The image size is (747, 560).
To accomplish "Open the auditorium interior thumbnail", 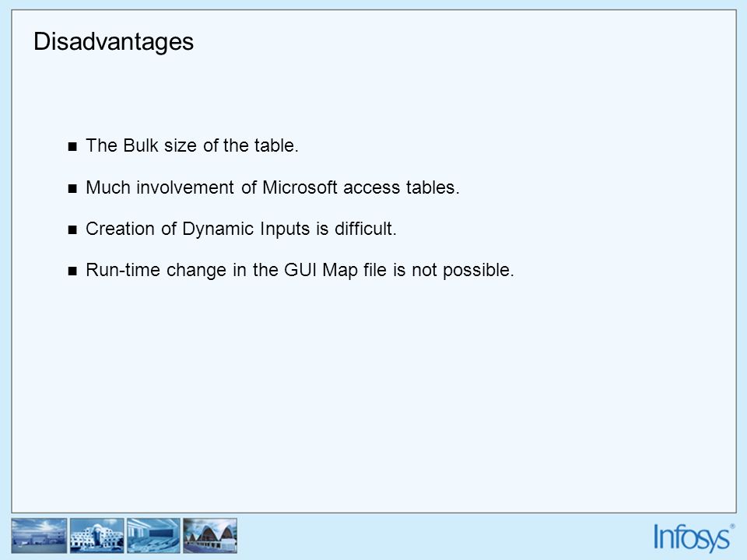I will pos(153,536).
